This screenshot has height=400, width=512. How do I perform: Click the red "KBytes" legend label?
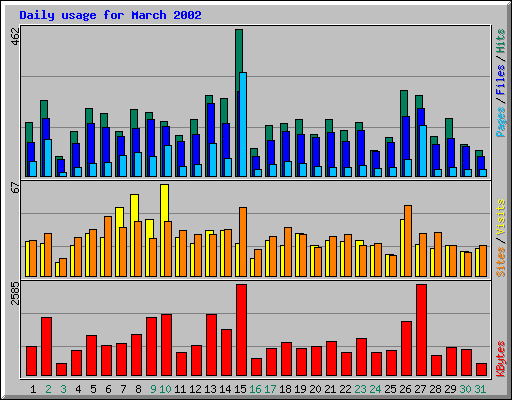point(500,359)
